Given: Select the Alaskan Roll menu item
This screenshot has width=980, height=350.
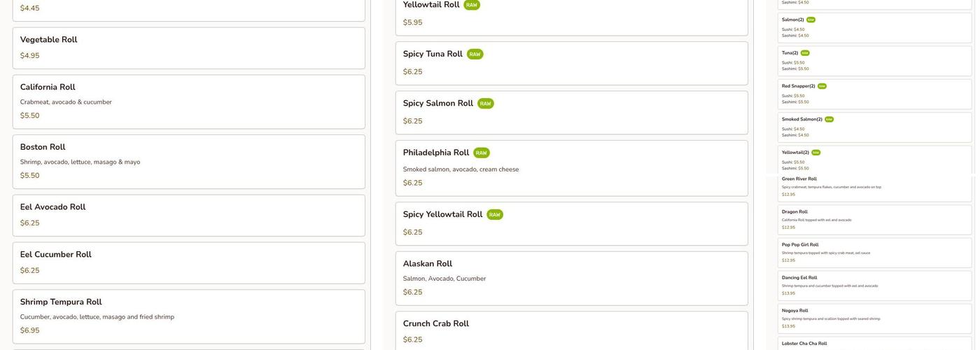Looking at the screenshot, I should click(571, 278).
